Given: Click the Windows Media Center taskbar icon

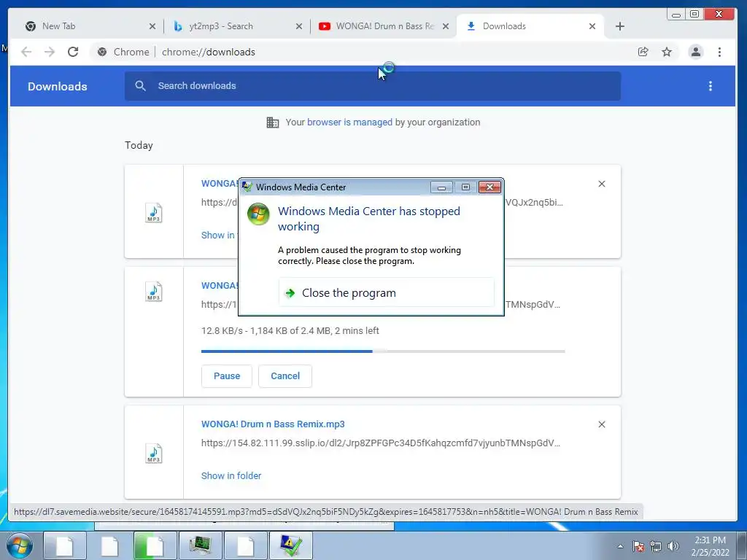Looking at the screenshot, I should [291, 545].
